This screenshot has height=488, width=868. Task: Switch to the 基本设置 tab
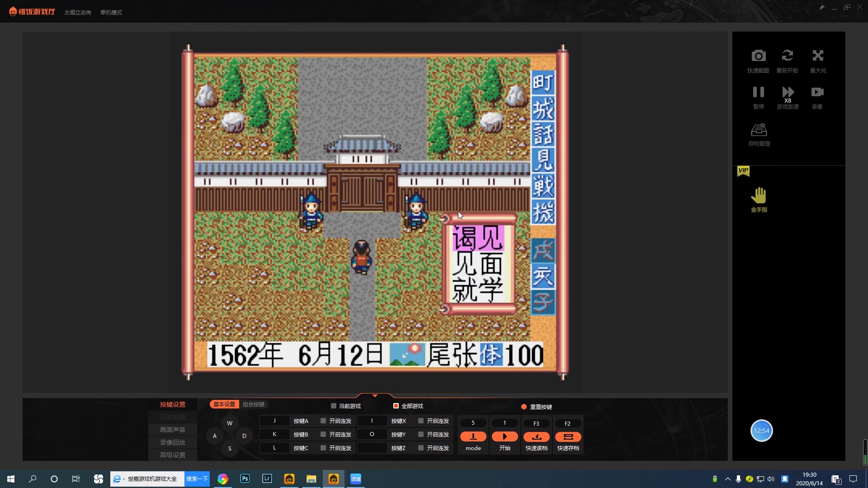224,404
